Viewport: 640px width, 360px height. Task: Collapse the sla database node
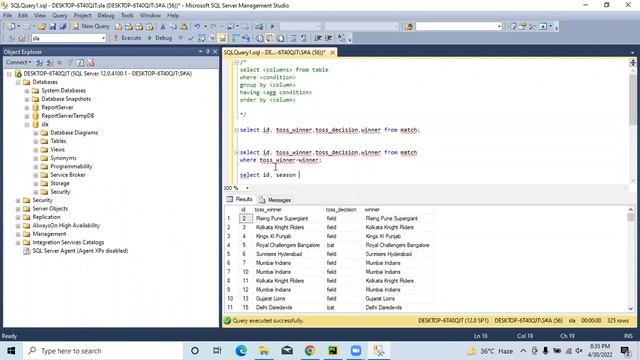[27, 124]
